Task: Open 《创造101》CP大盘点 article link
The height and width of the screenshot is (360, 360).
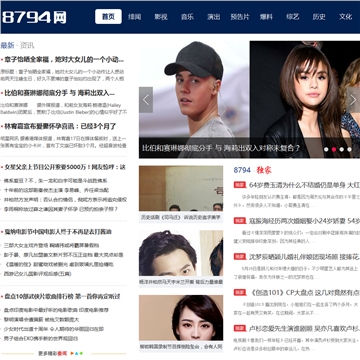Action: point(304,293)
